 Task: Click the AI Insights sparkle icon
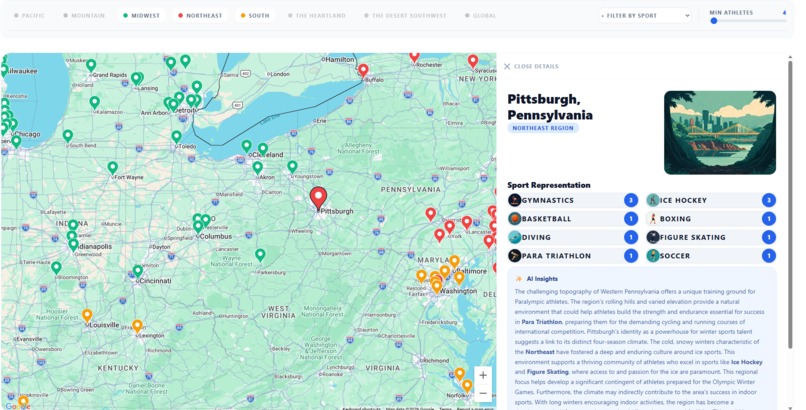point(519,279)
